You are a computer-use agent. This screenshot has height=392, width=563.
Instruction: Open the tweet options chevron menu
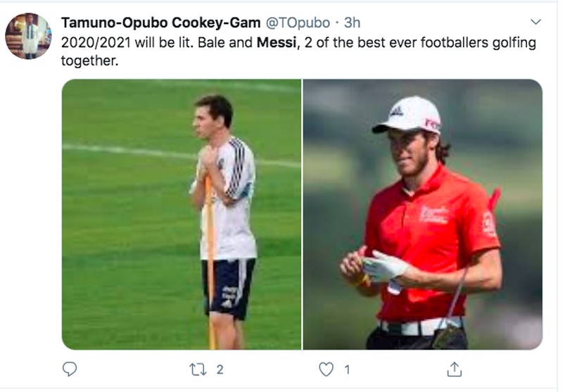tap(536, 23)
